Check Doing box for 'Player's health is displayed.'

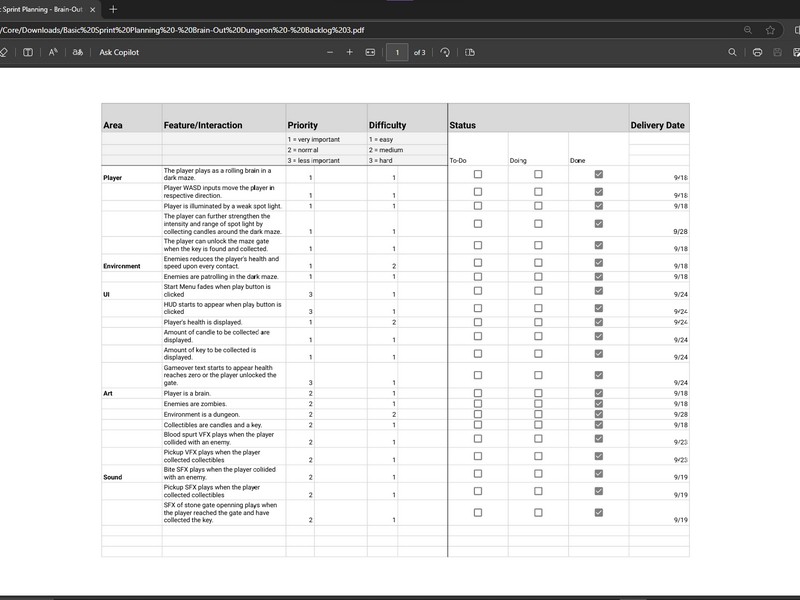click(538, 322)
